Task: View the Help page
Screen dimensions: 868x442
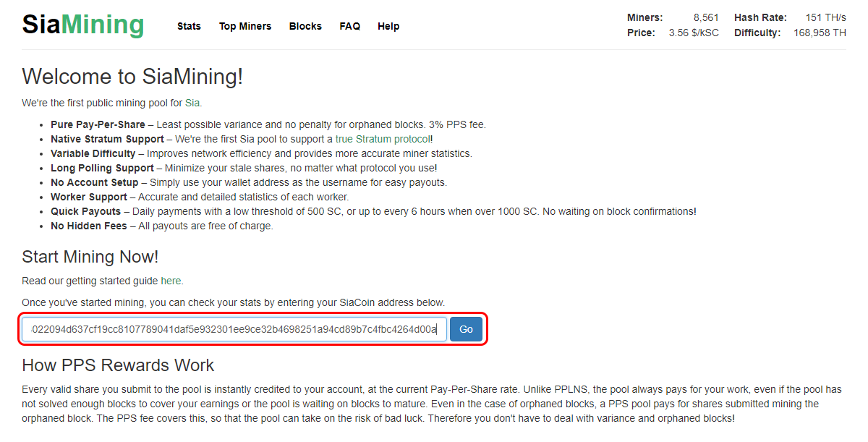Action: (x=388, y=26)
